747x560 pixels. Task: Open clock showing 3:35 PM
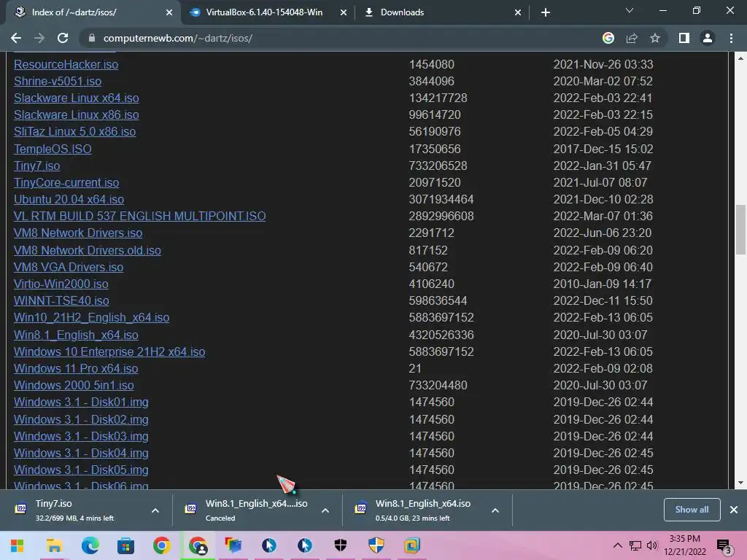(x=685, y=545)
